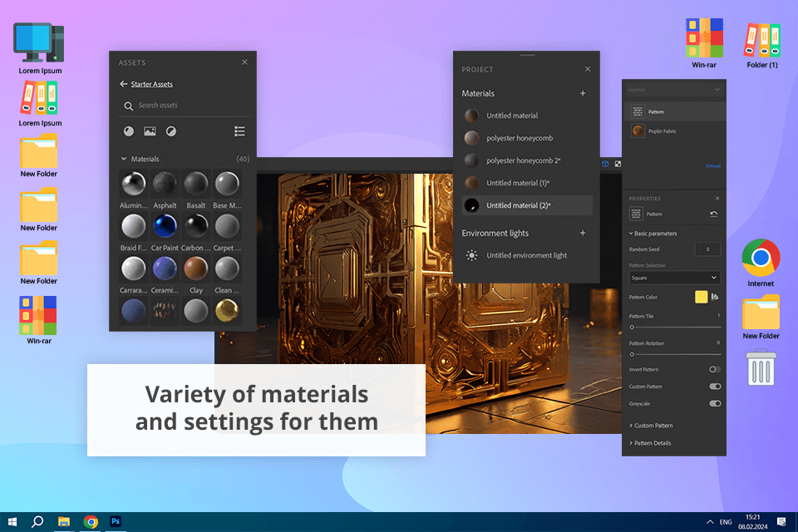Switch Assets panel to list view
798x532 pixels.
(239, 131)
